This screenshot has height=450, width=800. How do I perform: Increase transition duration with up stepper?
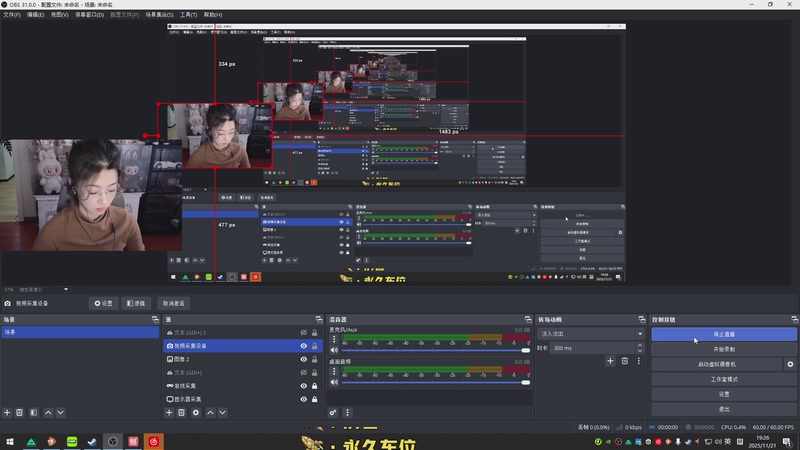(x=640, y=345)
